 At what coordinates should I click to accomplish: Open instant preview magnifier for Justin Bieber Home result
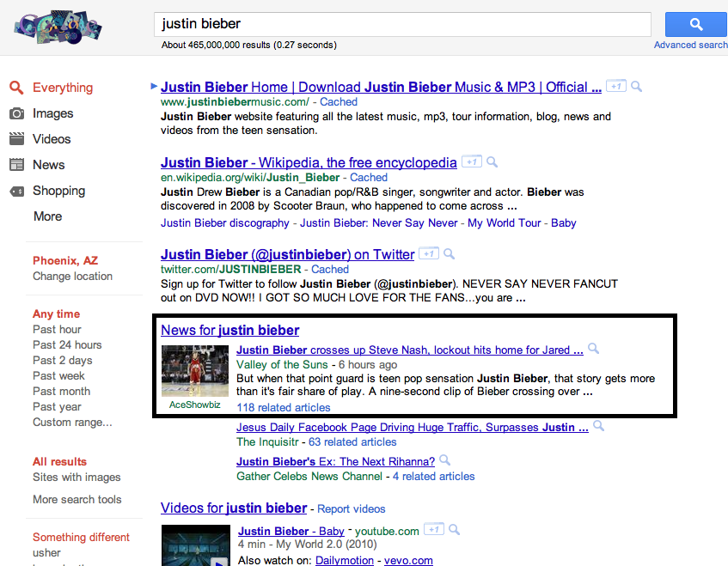coord(637,86)
